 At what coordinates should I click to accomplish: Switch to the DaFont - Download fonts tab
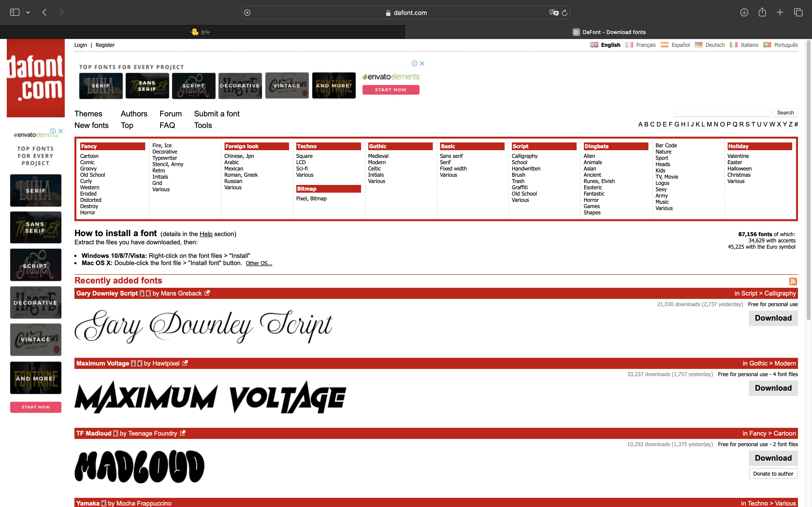(x=609, y=32)
